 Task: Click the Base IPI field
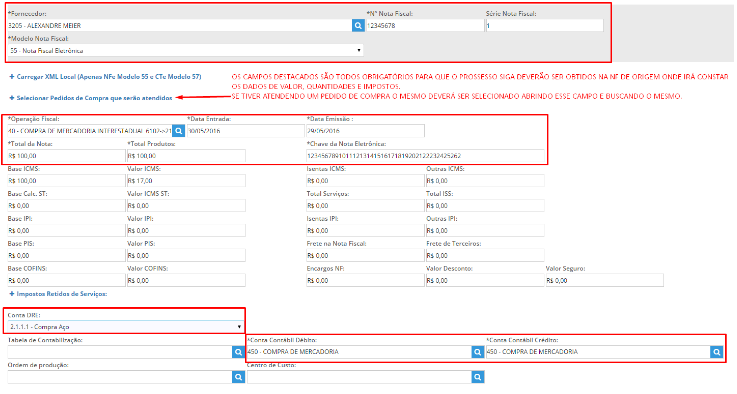[x=66, y=230]
